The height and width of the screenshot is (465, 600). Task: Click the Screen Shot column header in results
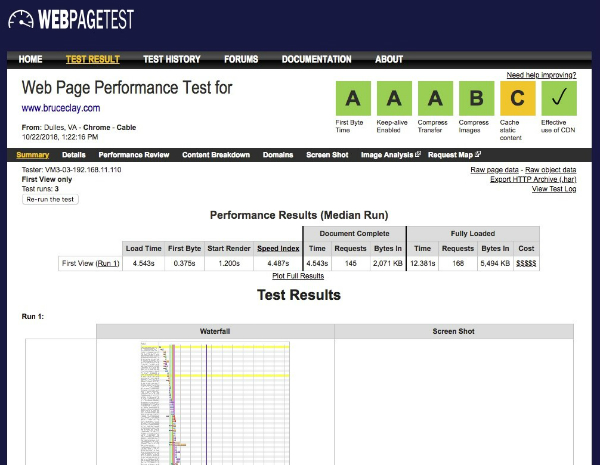[454, 331]
